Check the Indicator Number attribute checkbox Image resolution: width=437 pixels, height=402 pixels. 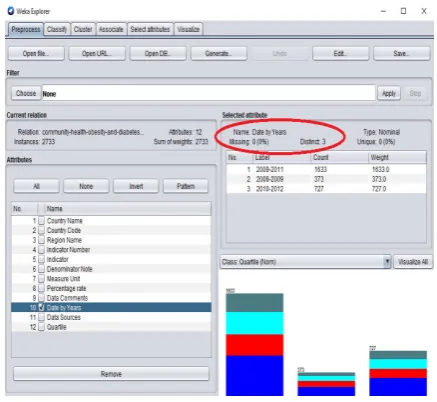(x=41, y=250)
